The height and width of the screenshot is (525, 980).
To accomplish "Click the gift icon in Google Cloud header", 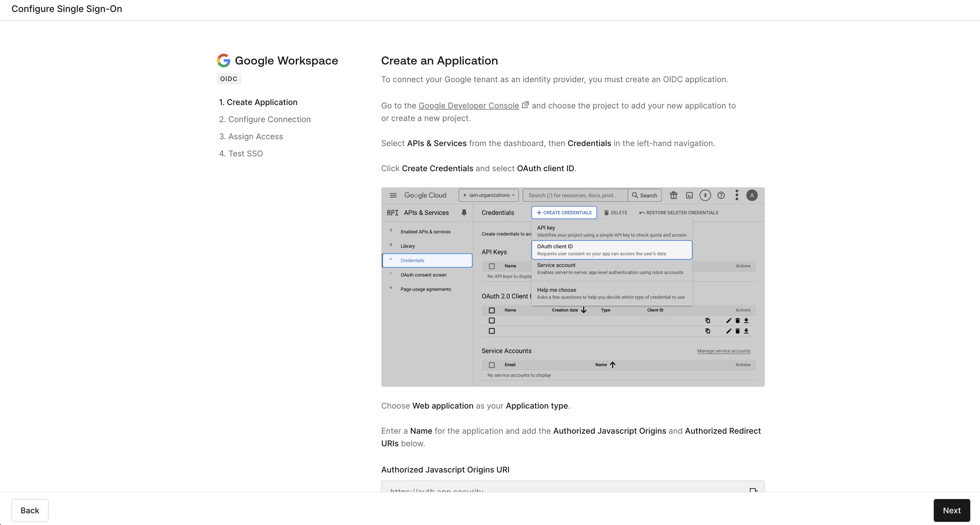I will [673, 195].
